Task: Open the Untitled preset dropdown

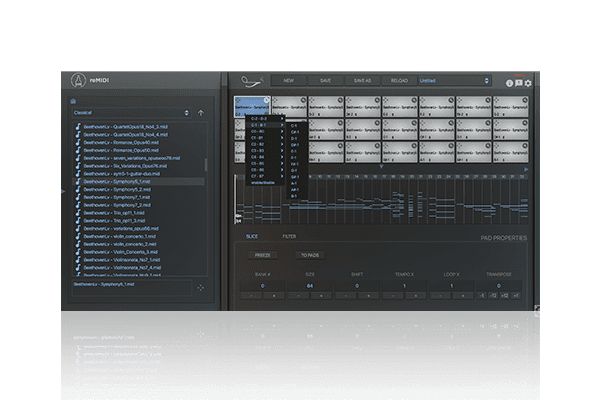Action: point(455,80)
